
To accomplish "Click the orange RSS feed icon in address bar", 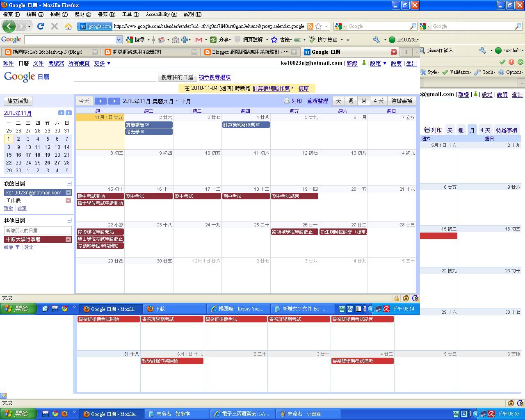I will [x=310, y=26].
